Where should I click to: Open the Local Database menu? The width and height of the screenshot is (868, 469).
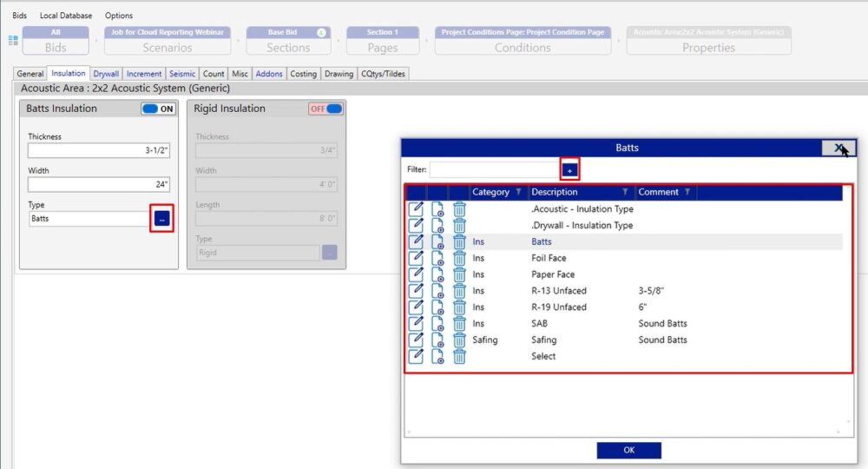(66, 16)
